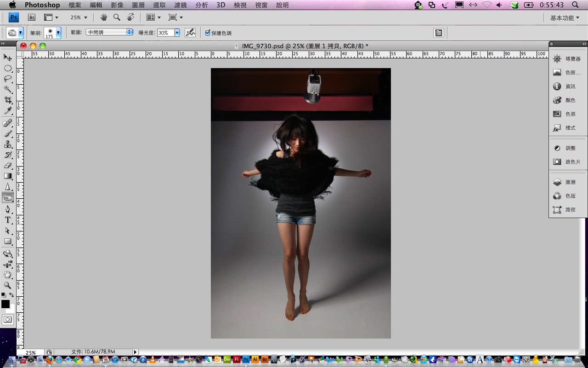Open the tool preset picker dropdown

(21, 33)
